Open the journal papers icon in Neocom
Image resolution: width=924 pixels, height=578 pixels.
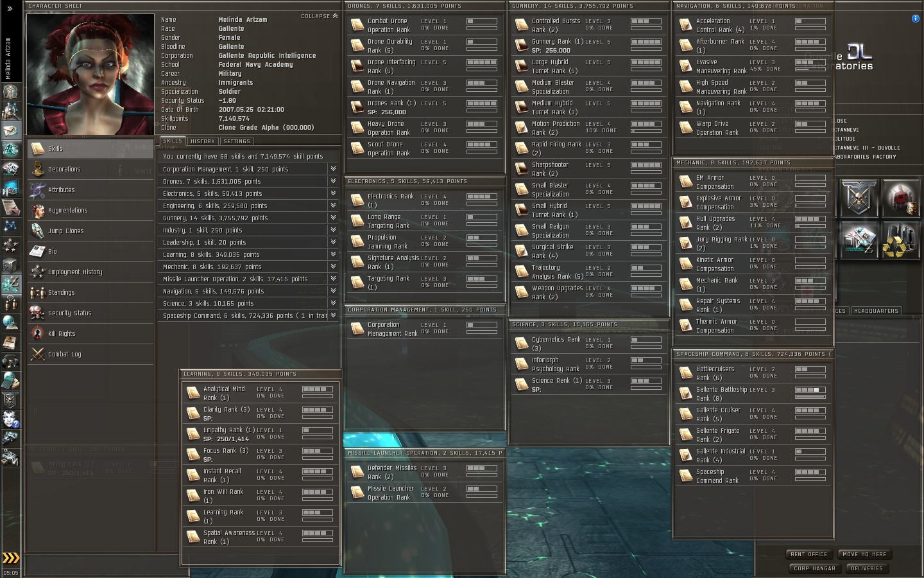pyautogui.click(x=10, y=207)
